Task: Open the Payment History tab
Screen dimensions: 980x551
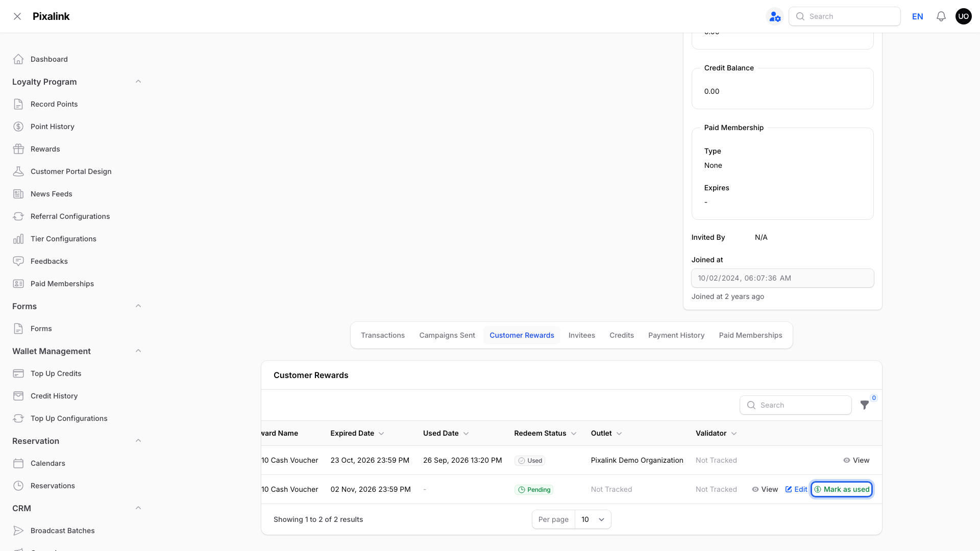Action: (676, 335)
